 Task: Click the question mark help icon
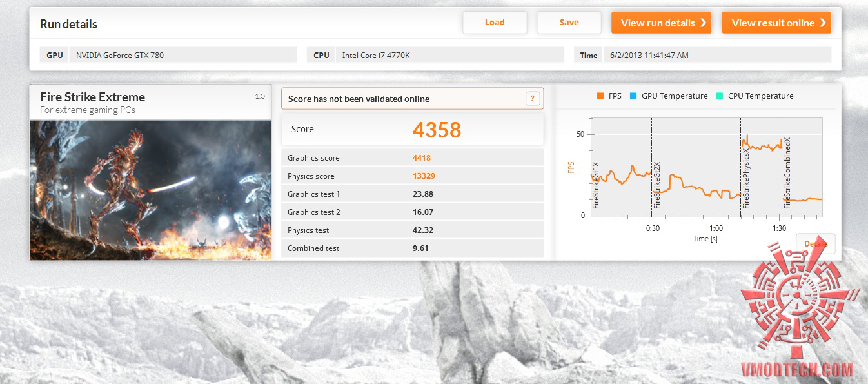pos(532,99)
